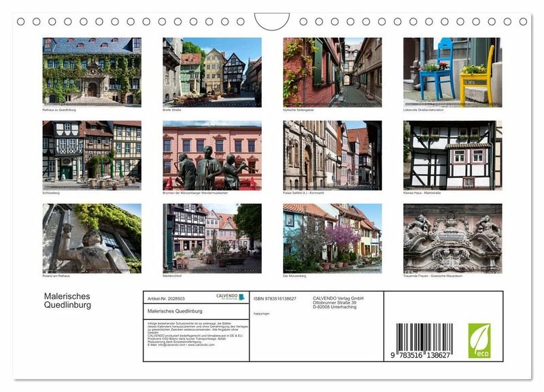544x392 pixels.
Task: Click the caption 'Brunnen der Münzenberger Wandermusikanten'
Action: 195,193
